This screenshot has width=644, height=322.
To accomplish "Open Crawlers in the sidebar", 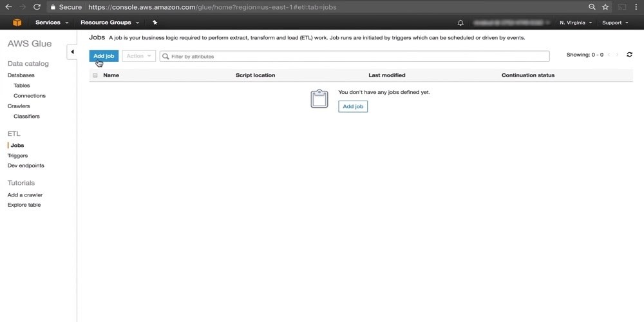I will click(19, 106).
